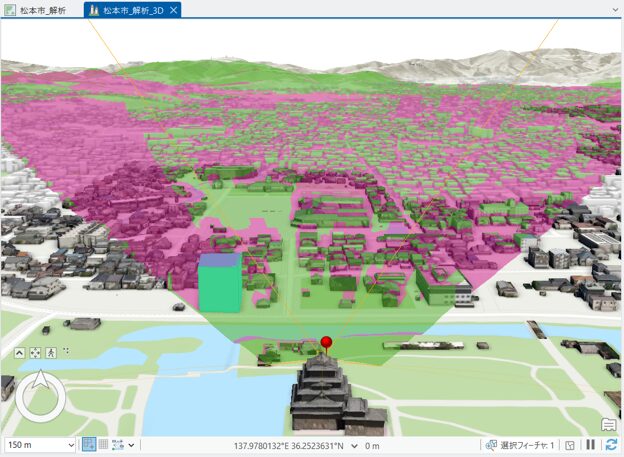624x457 pixels.
Task: Toggle snapping button in status bar
Action: point(89,445)
